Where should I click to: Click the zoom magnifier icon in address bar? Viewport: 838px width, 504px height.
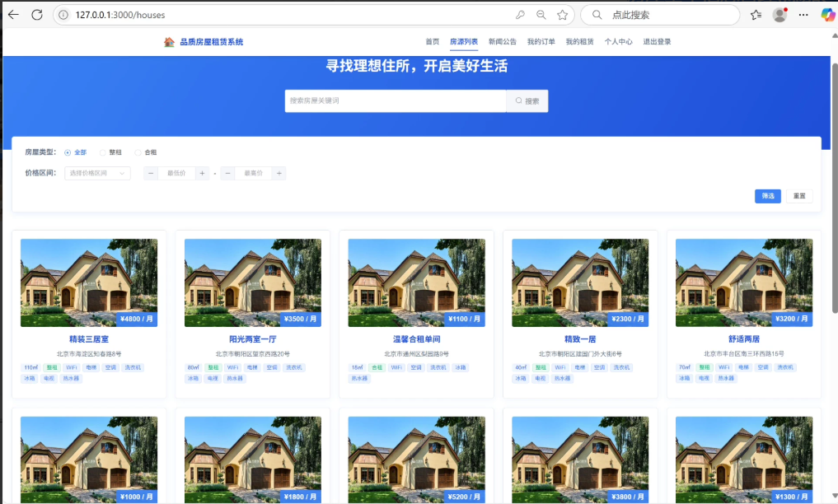tap(541, 15)
